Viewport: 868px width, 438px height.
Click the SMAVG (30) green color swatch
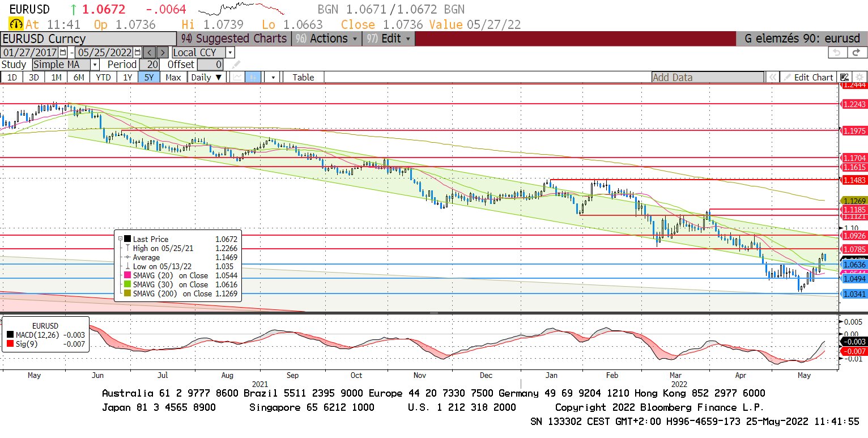(127, 284)
